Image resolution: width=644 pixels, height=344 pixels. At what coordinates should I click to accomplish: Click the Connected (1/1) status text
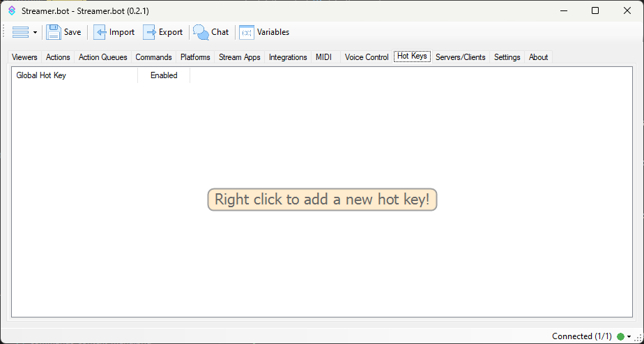click(582, 336)
